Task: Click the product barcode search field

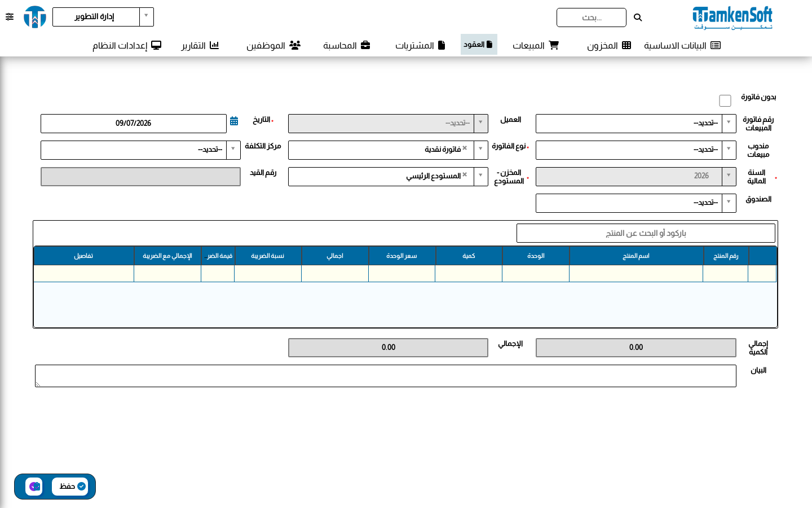Action: coord(646,233)
